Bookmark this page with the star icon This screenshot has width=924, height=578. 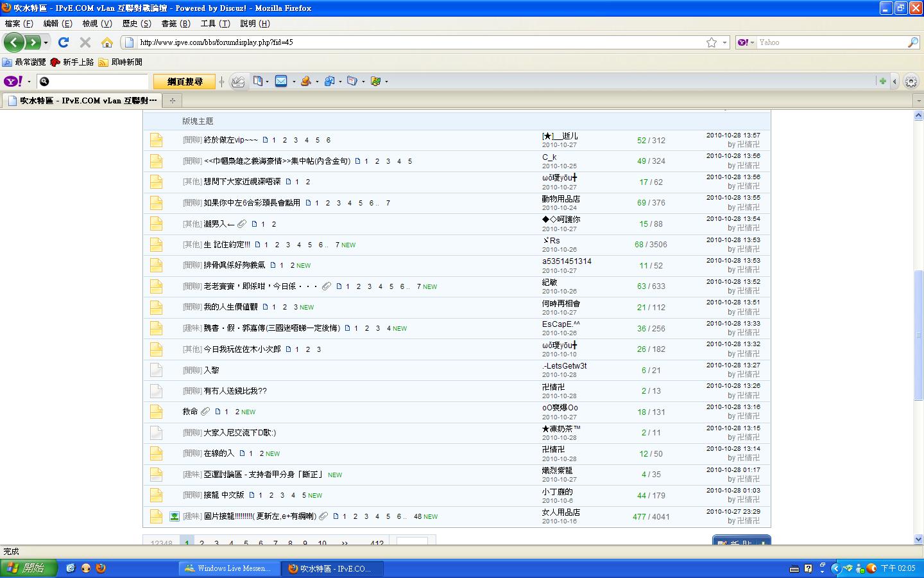click(x=711, y=42)
